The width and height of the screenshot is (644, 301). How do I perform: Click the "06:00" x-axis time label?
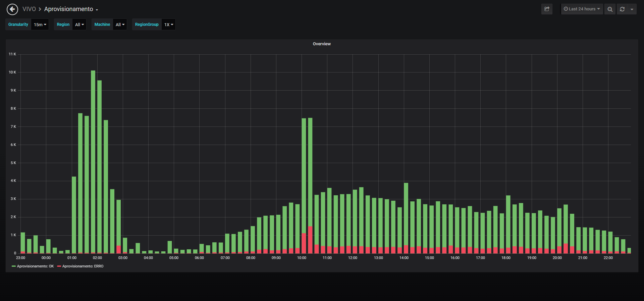coord(199,258)
